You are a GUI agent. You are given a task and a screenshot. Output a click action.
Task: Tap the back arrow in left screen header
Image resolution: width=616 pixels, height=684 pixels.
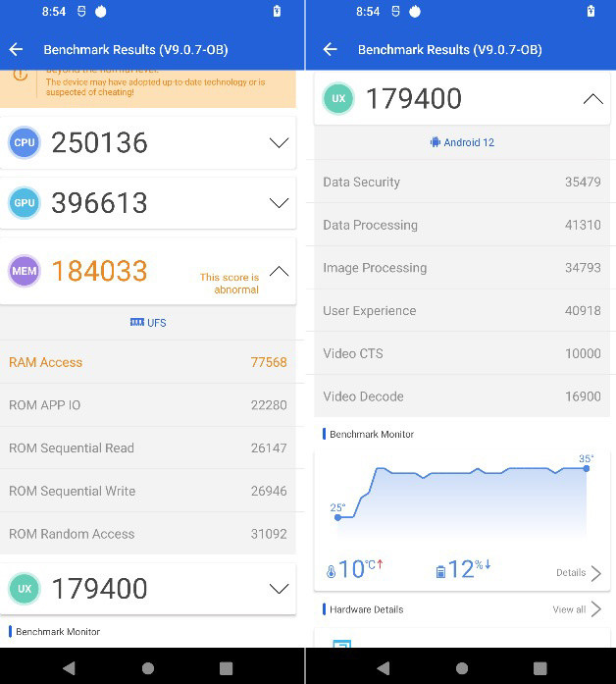click(x=16, y=49)
